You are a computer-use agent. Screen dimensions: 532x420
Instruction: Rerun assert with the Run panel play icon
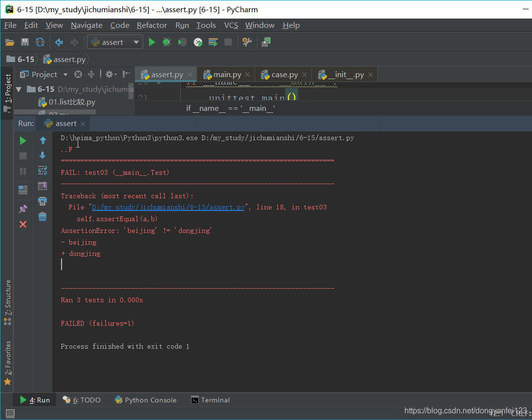pyautogui.click(x=23, y=141)
